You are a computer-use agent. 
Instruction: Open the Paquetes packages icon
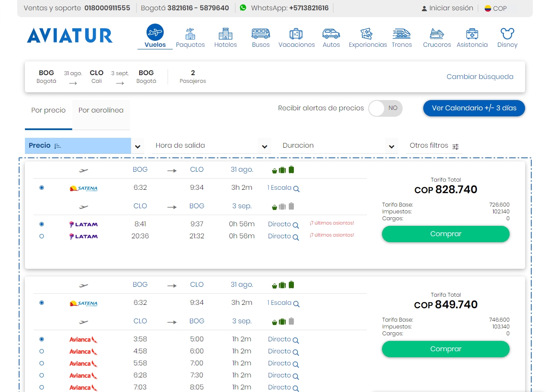pos(190,33)
